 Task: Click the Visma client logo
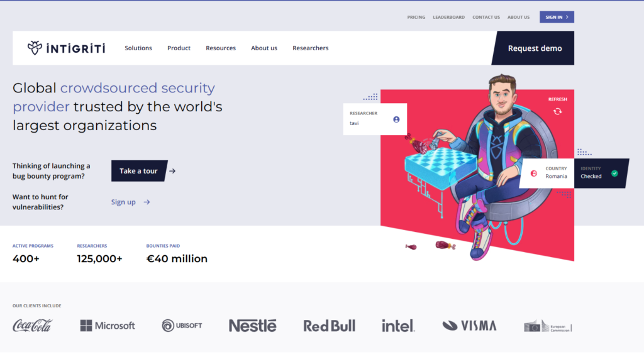pyautogui.click(x=469, y=326)
